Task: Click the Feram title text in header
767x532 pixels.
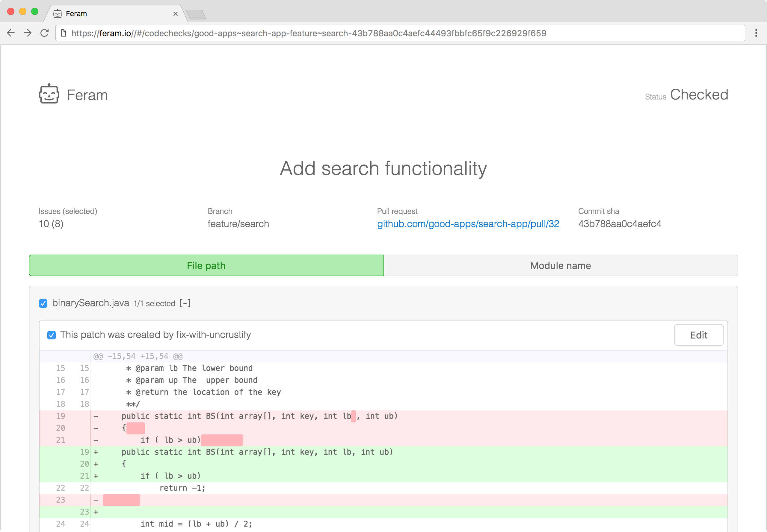Action: (87, 95)
